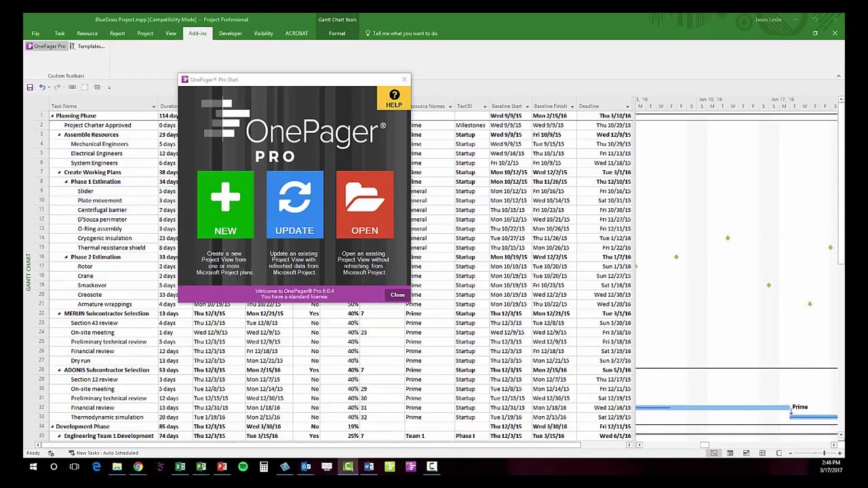
Task: Save project with quick access save icon
Action: coord(30,87)
